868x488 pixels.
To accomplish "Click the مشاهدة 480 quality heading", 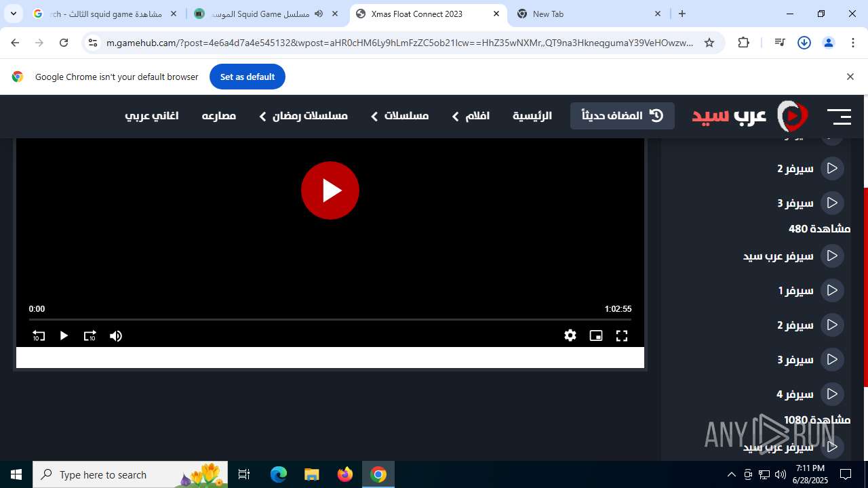I will 819,229.
